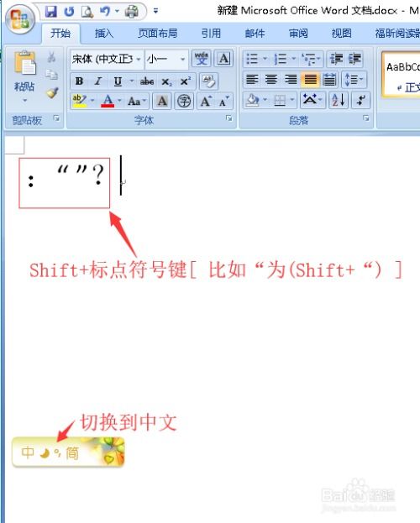
Task: Toggle superscript formatting
Action: click(x=186, y=81)
